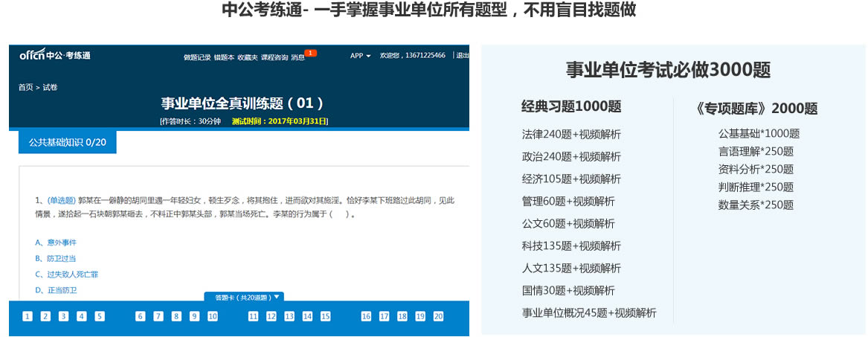Go to question 10 in answer card

(212, 316)
